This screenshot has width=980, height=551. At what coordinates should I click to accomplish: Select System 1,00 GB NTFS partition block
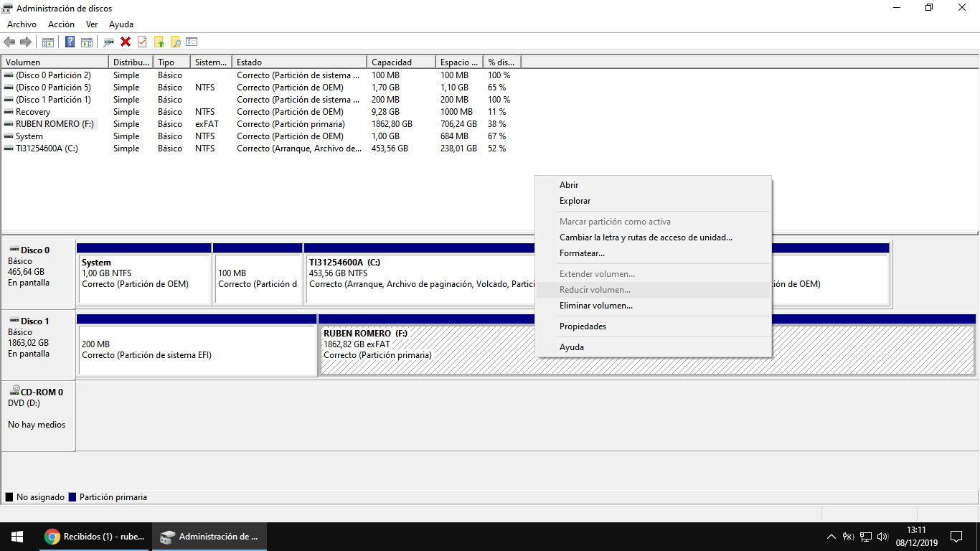(144, 273)
